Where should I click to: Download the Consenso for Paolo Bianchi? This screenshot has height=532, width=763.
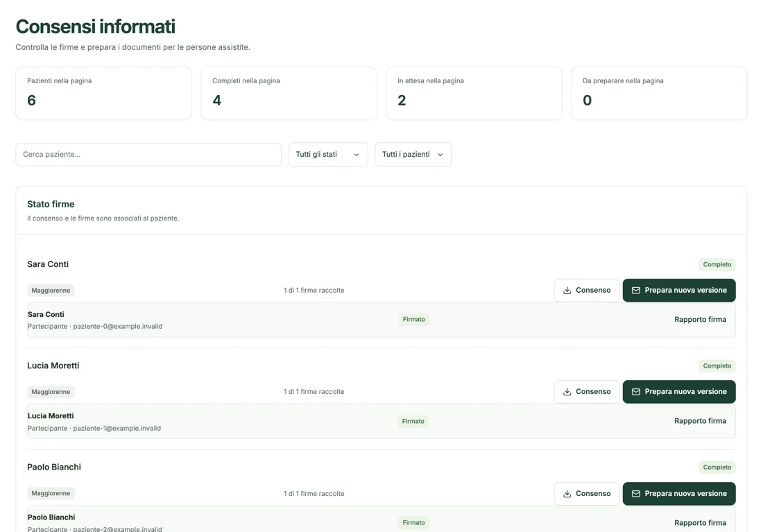(x=587, y=494)
